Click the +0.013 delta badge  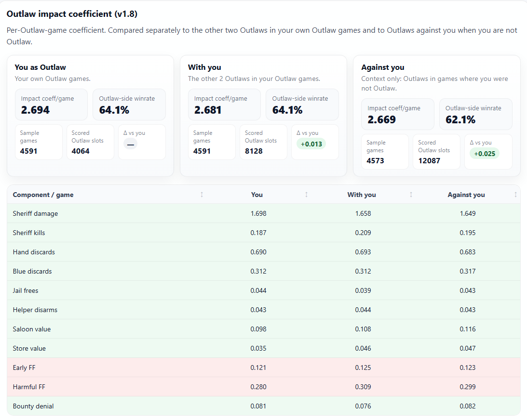(311, 144)
